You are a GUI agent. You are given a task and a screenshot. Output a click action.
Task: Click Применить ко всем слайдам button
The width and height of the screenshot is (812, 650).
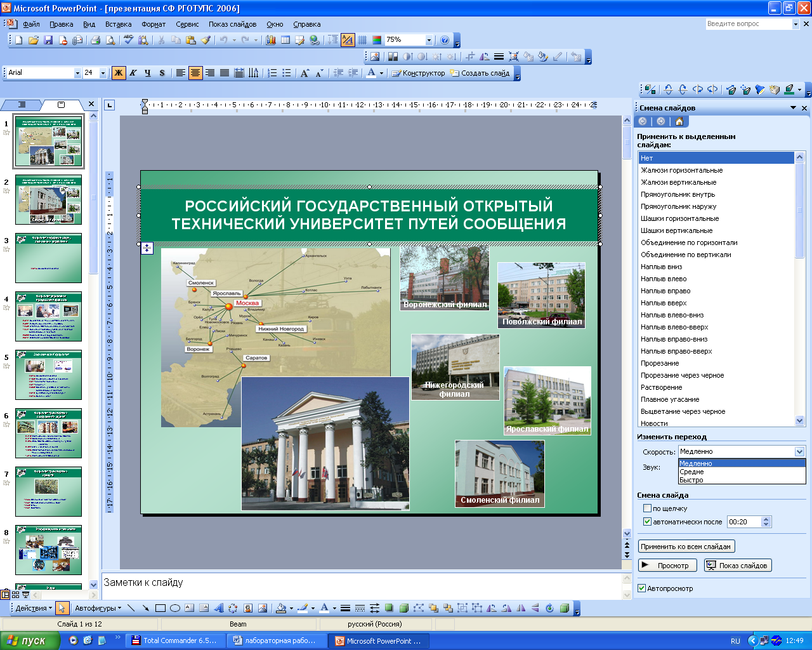click(686, 547)
